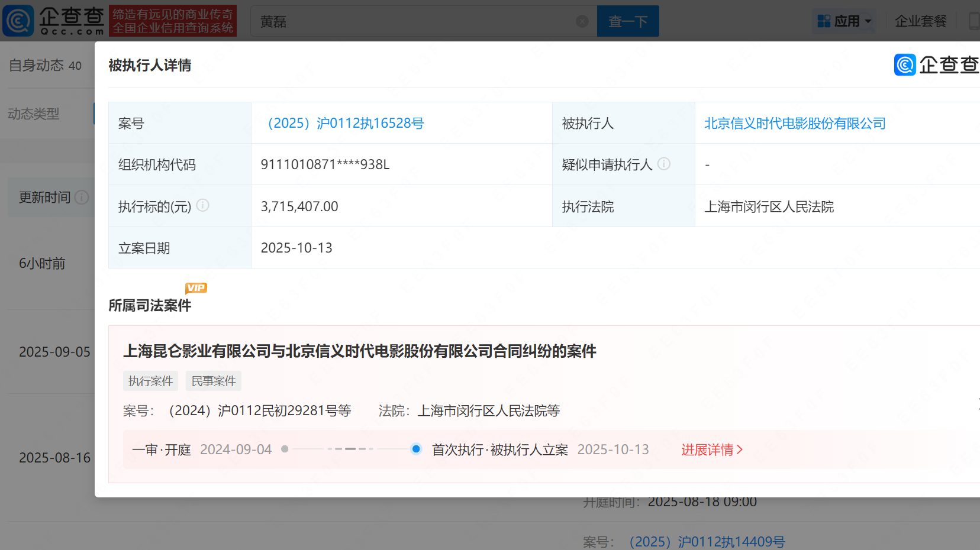Click the 一审·开庭 gray timeline marker
Viewport: 980px width, 550px height.
tap(285, 449)
